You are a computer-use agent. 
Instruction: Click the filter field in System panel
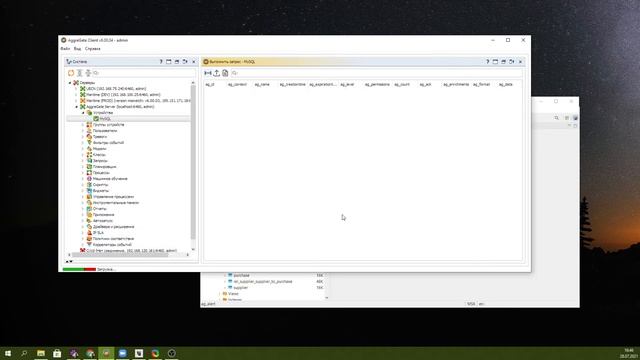(x=144, y=73)
